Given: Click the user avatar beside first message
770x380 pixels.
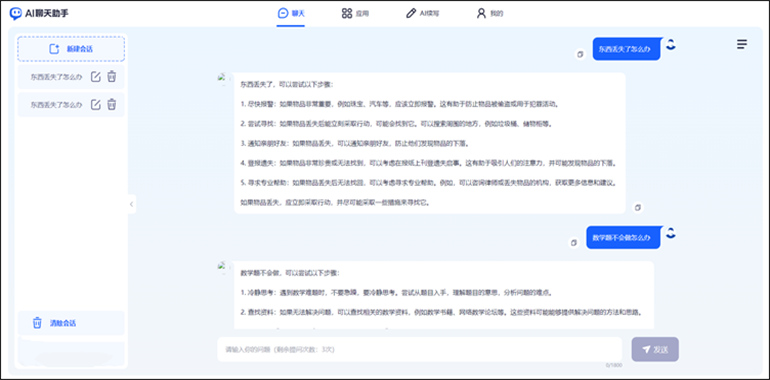Looking at the screenshot, I should [671, 44].
